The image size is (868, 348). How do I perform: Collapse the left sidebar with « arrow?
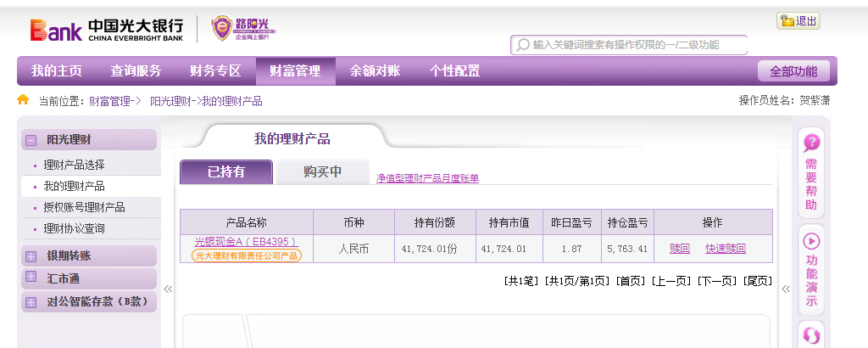point(168,289)
